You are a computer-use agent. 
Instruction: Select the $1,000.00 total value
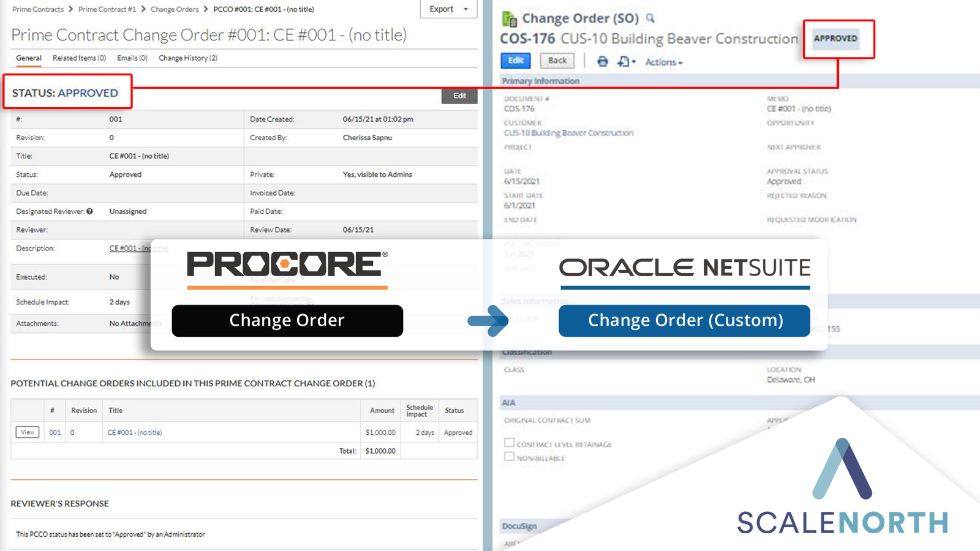coord(380,451)
